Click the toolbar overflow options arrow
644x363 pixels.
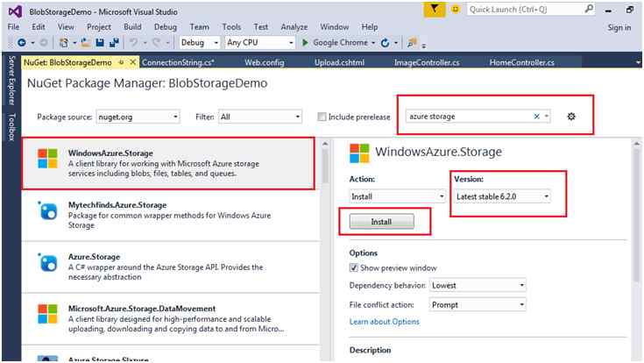(x=423, y=46)
